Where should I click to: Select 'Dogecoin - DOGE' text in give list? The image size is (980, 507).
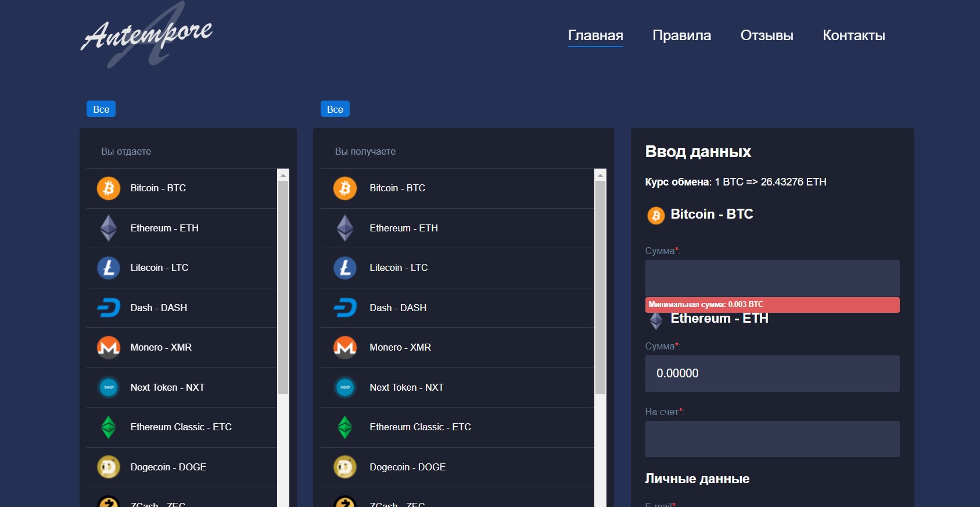click(x=168, y=467)
